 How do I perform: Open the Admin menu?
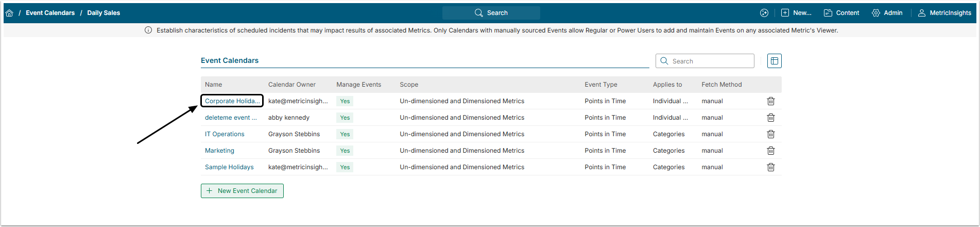coord(887,13)
